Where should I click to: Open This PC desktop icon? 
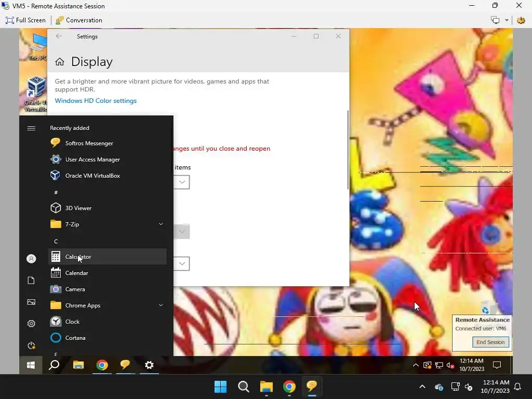pos(37,46)
